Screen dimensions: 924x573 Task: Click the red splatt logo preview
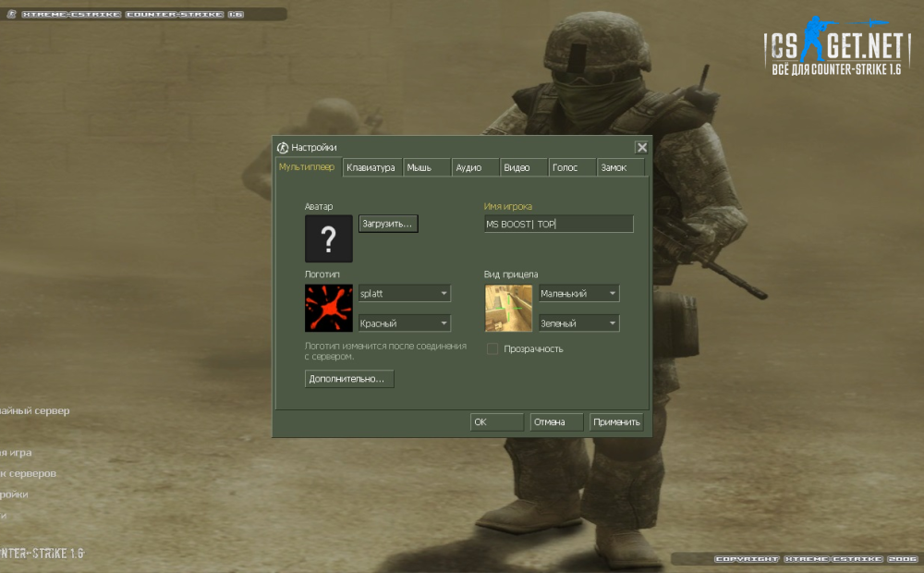(x=329, y=308)
